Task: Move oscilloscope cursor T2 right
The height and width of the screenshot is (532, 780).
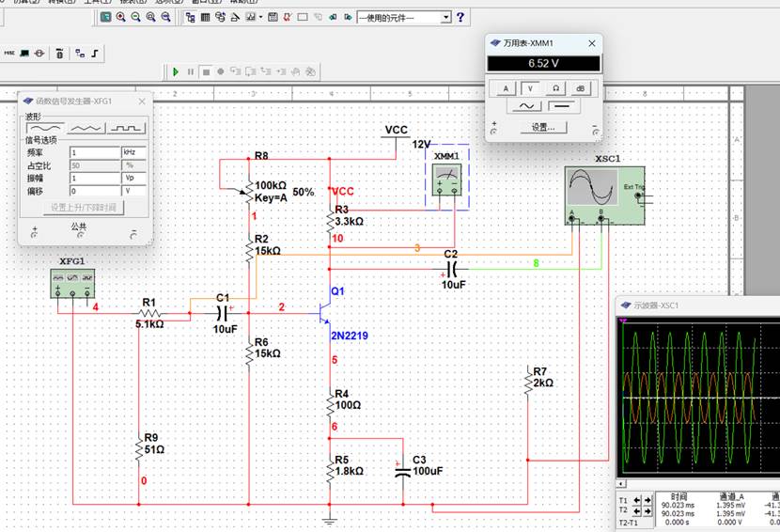Action: (x=647, y=511)
